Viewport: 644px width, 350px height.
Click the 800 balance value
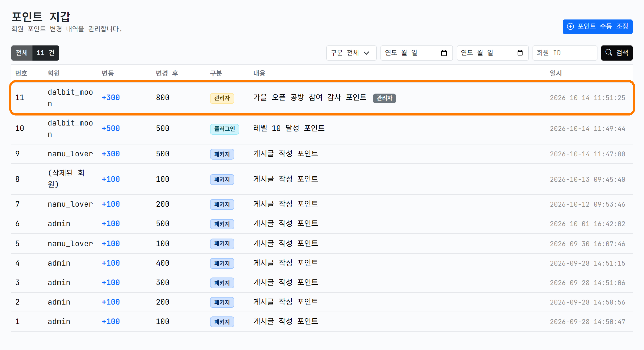pos(163,98)
